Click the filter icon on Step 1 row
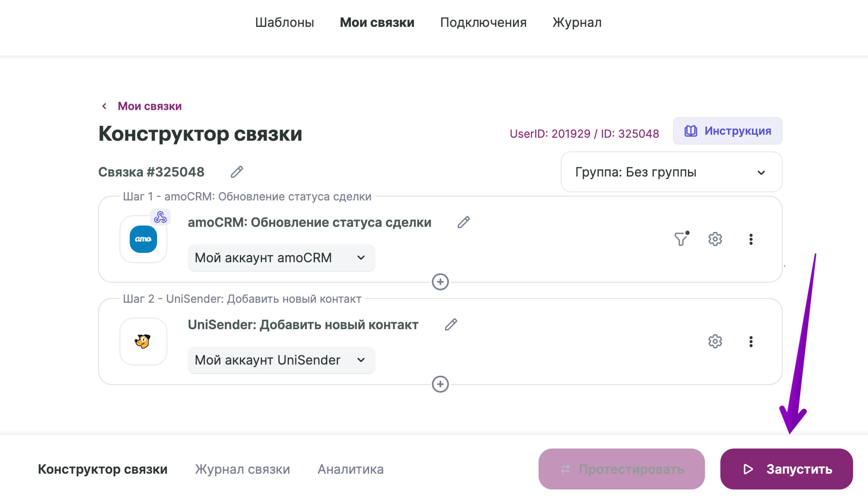 [x=682, y=238]
